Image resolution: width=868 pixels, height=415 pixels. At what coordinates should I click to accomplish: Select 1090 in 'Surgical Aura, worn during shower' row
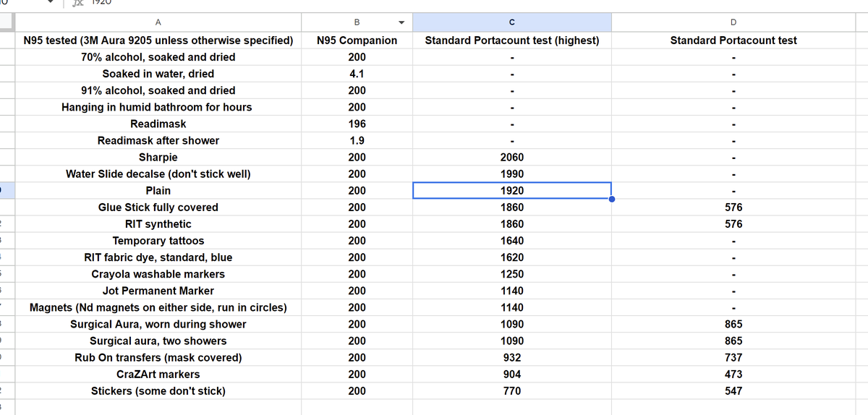tap(512, 324)
